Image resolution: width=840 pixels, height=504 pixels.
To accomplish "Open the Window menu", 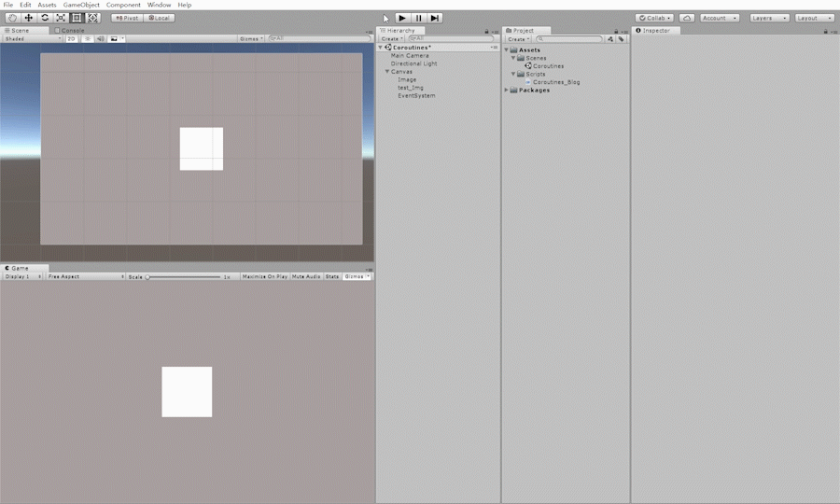I will [x=159, y=5].
